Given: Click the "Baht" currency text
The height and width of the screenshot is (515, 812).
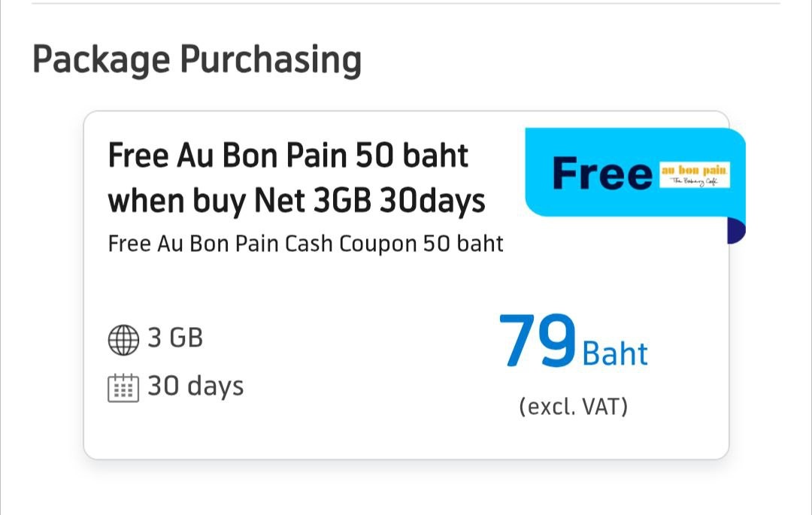Looking at the screenshot, I should (615, 353).
